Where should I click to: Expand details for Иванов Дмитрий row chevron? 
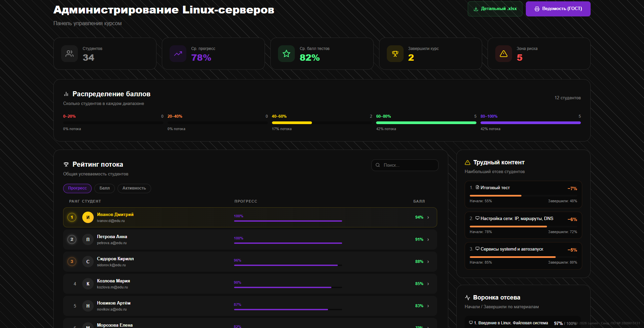(x=428, y=217)
